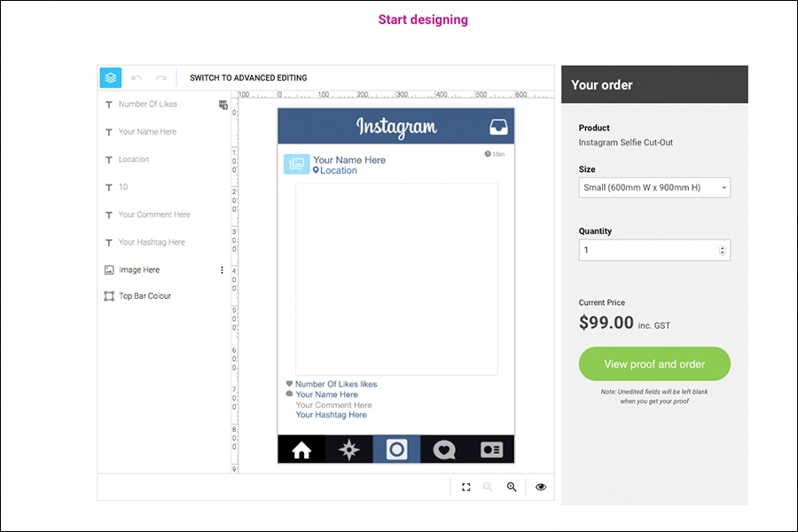
Task: Click View proof and order button
Action: [654, 364]
